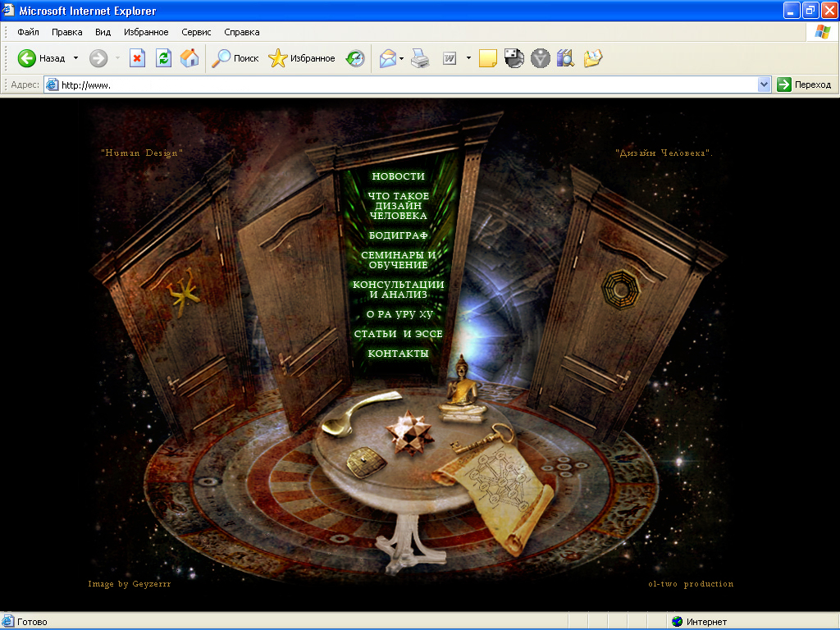The image size is (840, 630).
Task: Click the Internet Explorer title bar icon
Action: [8, 10]
